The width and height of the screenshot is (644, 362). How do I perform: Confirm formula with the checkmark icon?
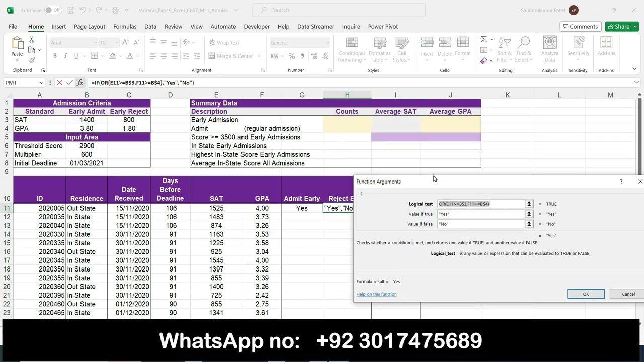69,83
